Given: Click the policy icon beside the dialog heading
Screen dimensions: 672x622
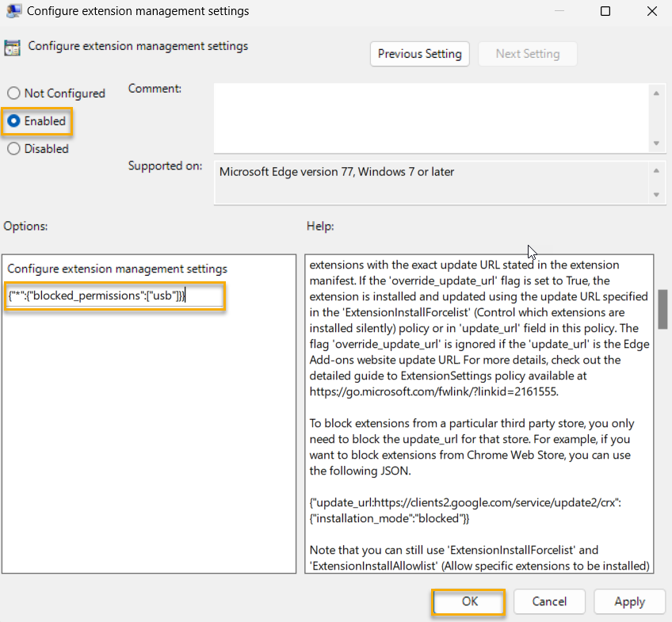Looking at the screenshot, I should [x=13, y=48].
